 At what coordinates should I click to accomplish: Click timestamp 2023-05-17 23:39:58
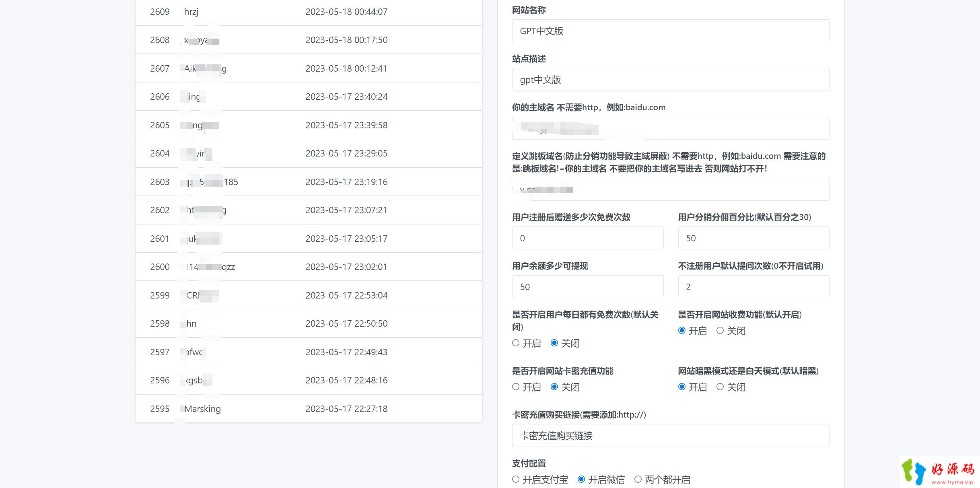point(346,126)
